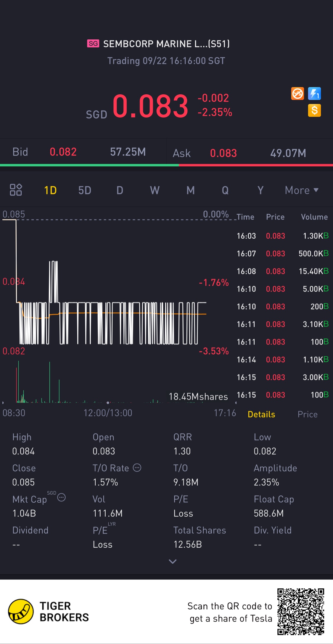Screen dimensions: 333x644
Task: Tap the Volume column header
Action: pyautogui.click(x=314, y=217)
